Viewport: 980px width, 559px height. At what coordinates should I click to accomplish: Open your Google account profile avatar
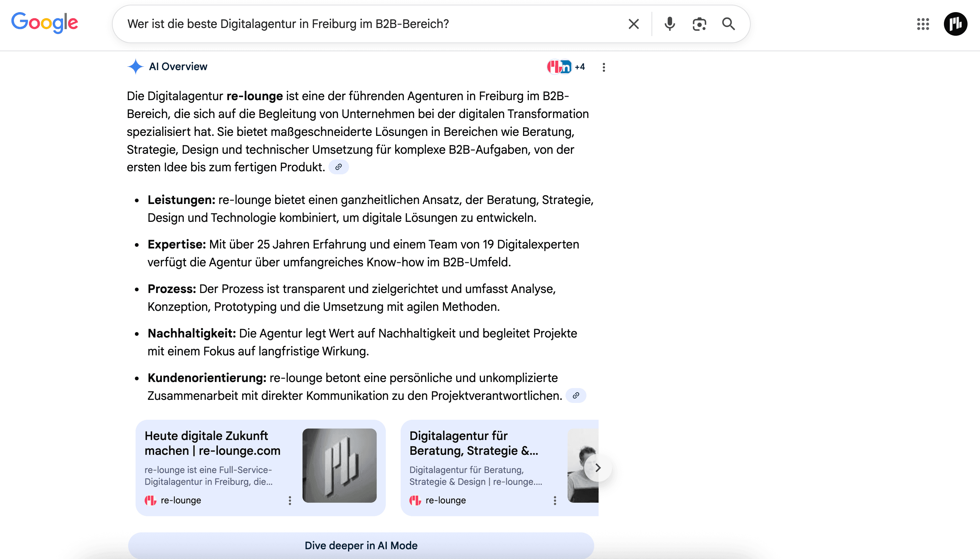[955, 24]
